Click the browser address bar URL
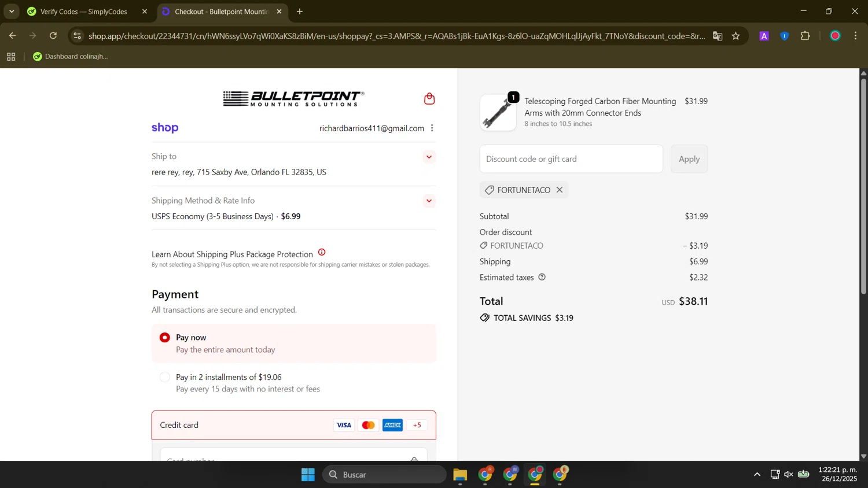The height and width of the screenshot is (488, 868). (397, 36)
